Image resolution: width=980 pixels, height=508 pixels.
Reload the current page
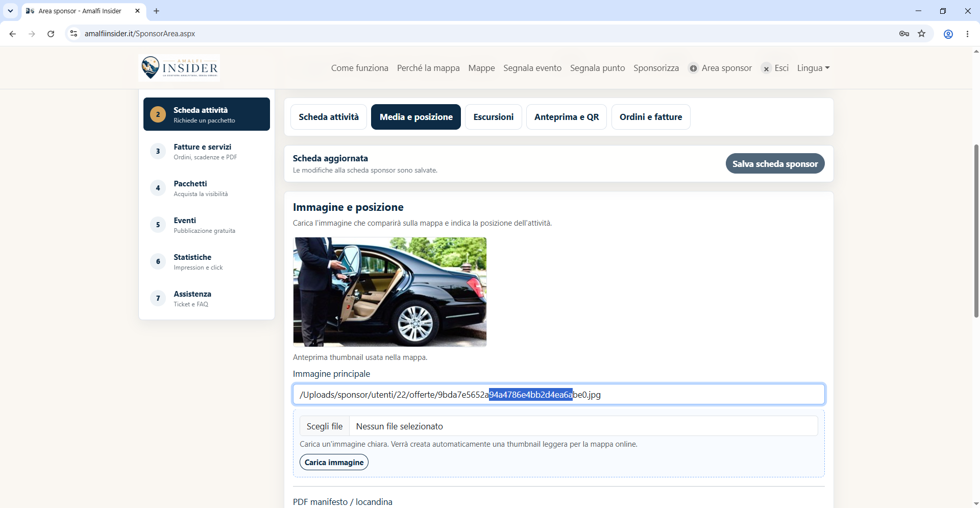[51, 34]
